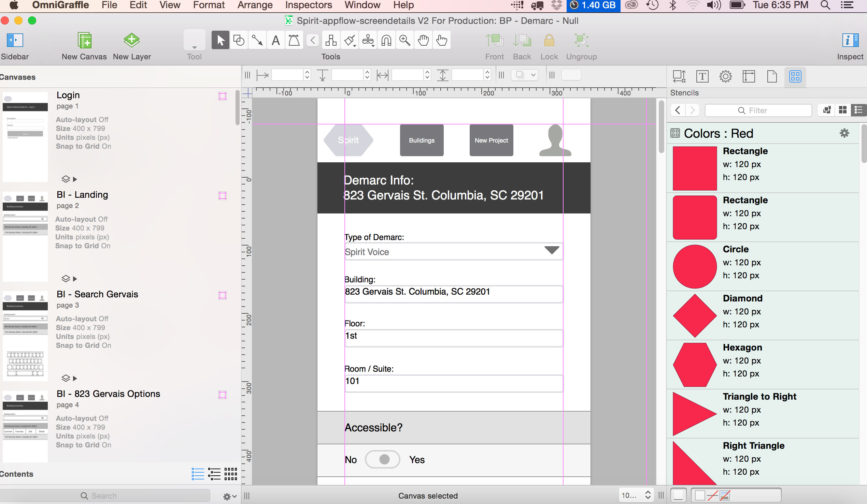The width and height of the screenshot is (867, 504).
Task: Open the Document inspector tab
Action: [772, 76]
